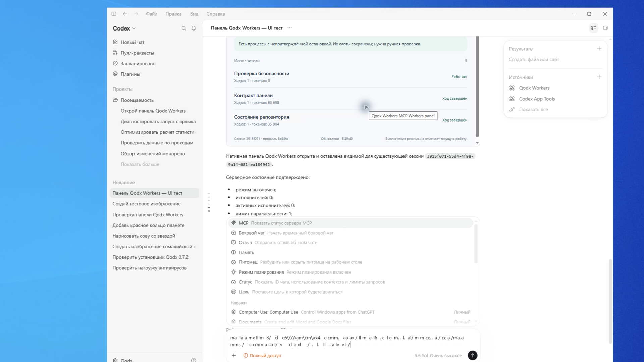
Task: Click the Запланировано clock icon
Action: pos(115,63)
